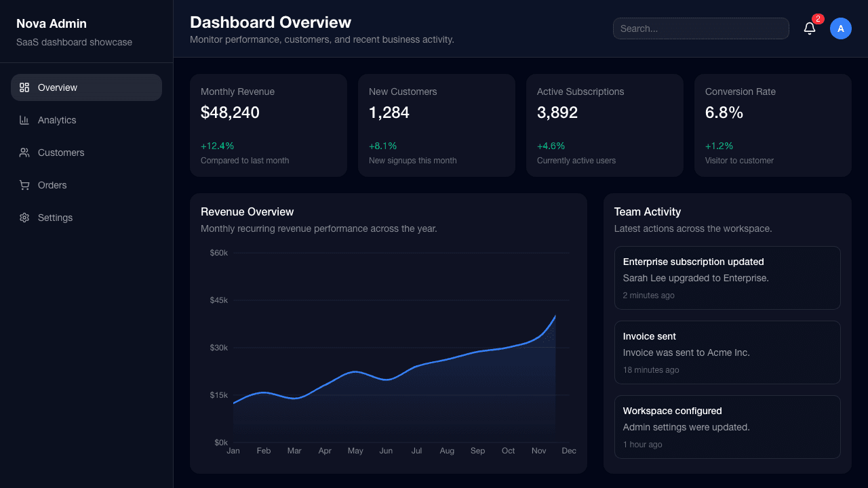Click the $15k axis label
This screenshot has width=868, height=488.
(x=219, y=395)
